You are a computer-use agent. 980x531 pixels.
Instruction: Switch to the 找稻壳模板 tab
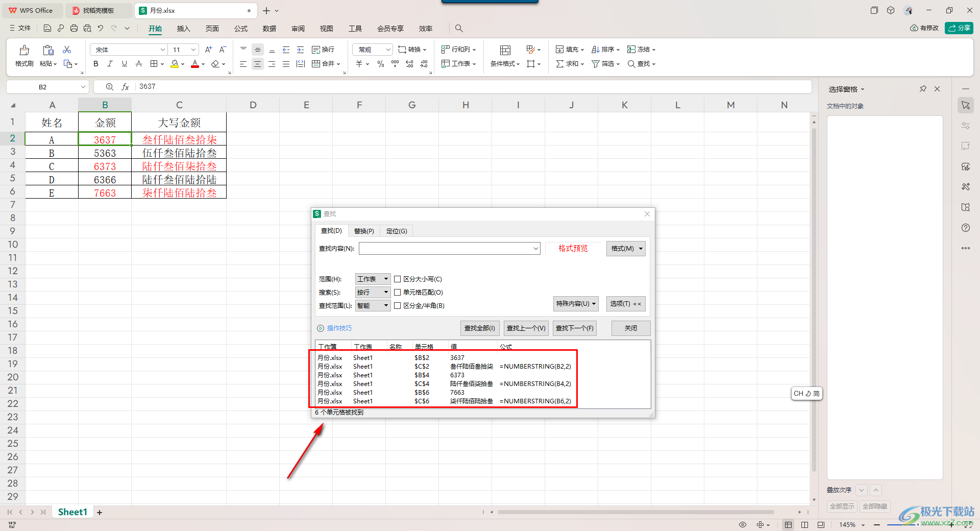(x=99, y=10)
